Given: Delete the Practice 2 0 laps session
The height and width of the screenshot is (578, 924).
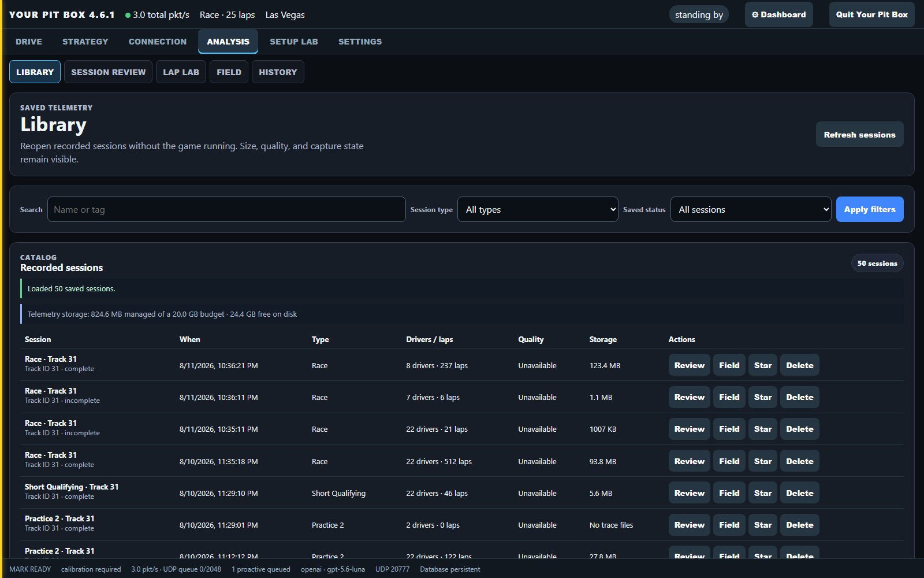Looking at the screenshot, I should [800, 525].
